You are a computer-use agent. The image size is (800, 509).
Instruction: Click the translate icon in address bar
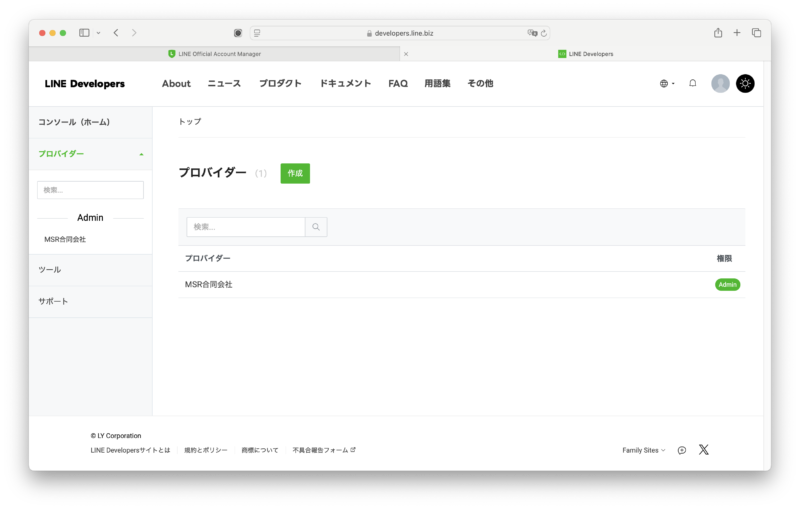(532, 33)
